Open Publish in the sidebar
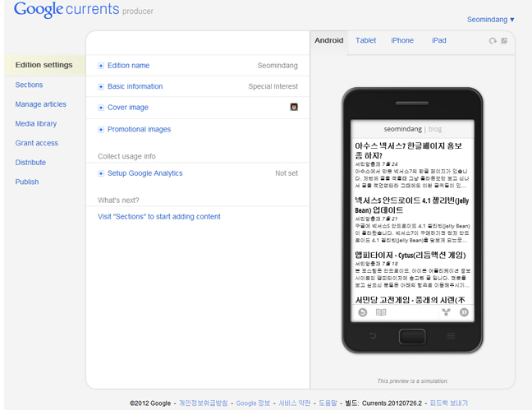The width and height of the screenshot is (532, 410). click(27, 182)
